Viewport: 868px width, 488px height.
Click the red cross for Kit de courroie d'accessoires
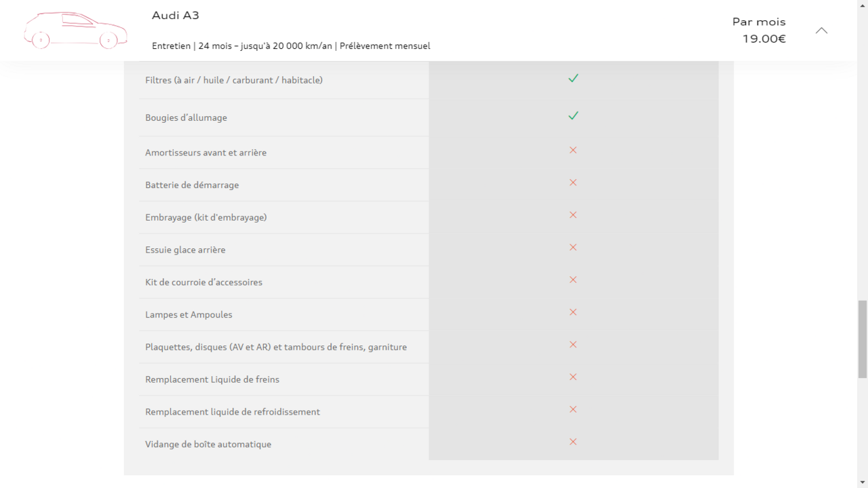pyautogui.click(x=573, y=280)
